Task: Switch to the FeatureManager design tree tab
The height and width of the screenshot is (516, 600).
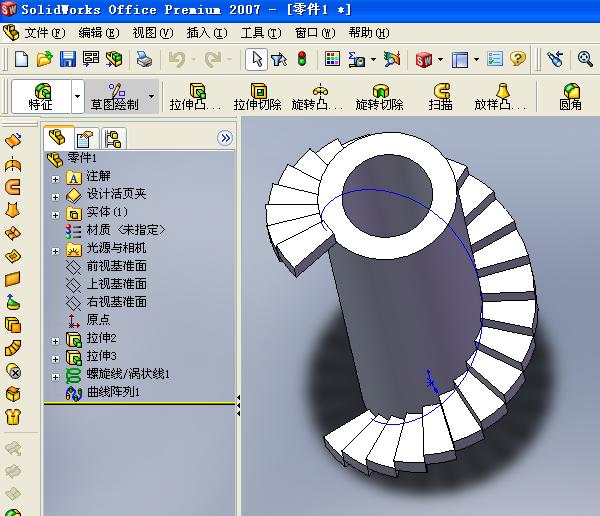Action: [59, 137]
